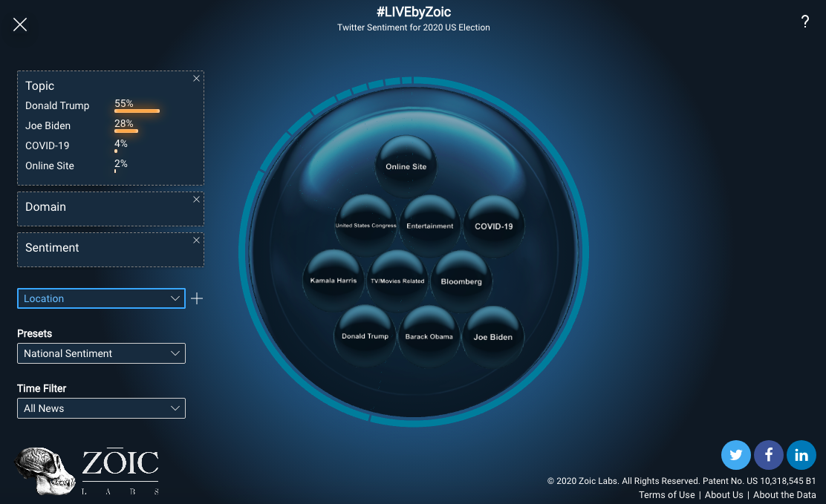Click the Twitter share icon
Viewport: 826px width, 504px height.
736,455
